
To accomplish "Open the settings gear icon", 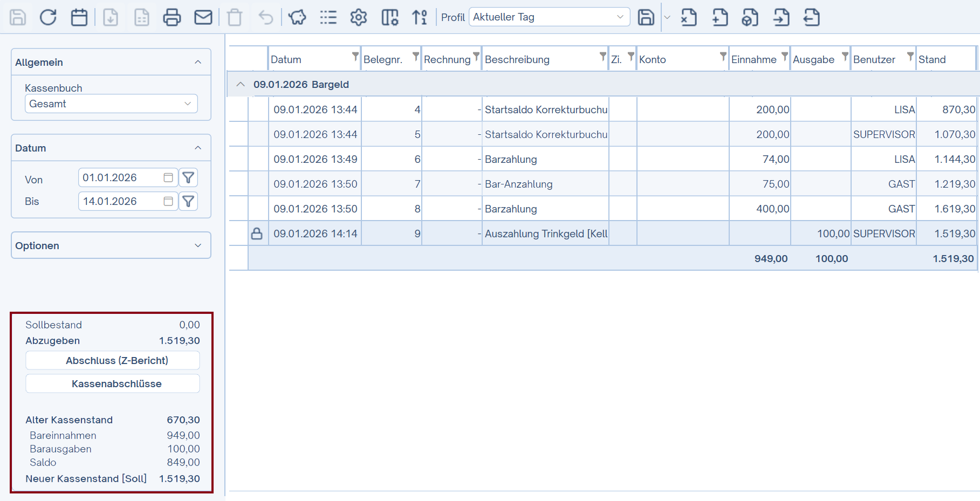I will pyautogui.click(x=359, y=17).
